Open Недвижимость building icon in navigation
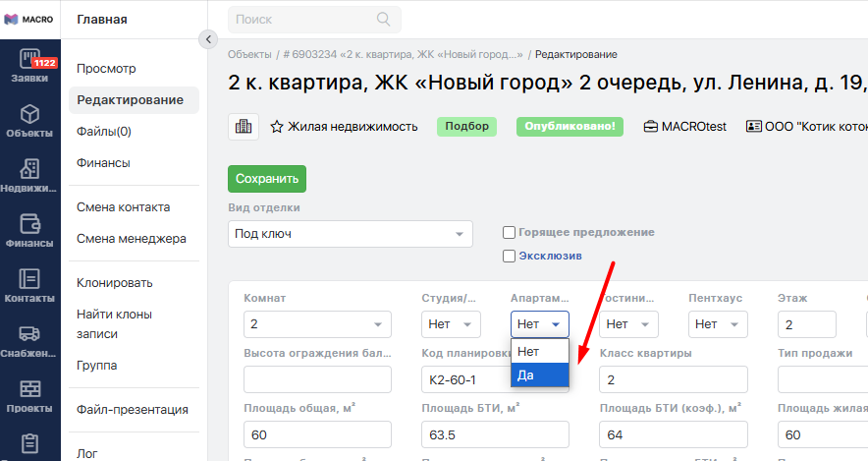The image size is (868, 461). point(29,175)
